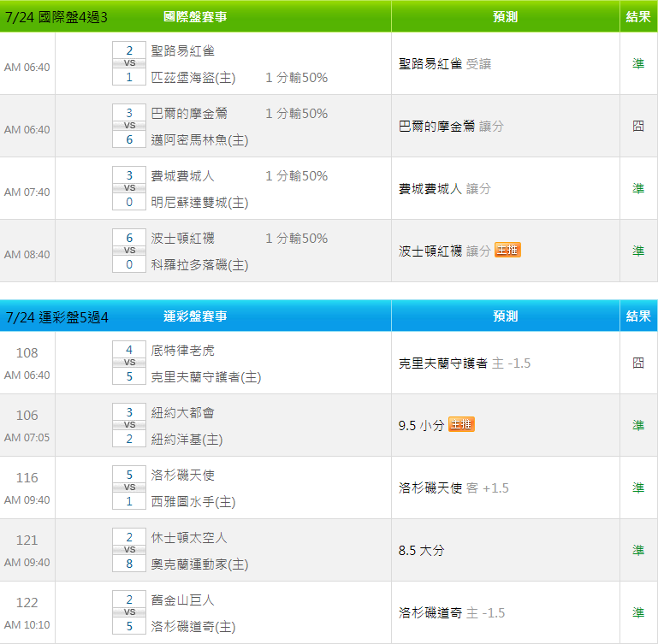Click the green 結果 column header
The width and height of the screenshot is (658, 644).
[638, 17]
